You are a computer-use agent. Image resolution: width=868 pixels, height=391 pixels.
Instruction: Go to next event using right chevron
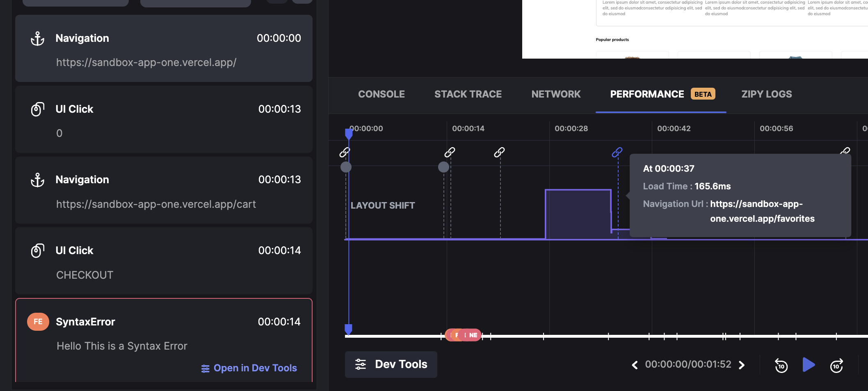tap(742, 365)
